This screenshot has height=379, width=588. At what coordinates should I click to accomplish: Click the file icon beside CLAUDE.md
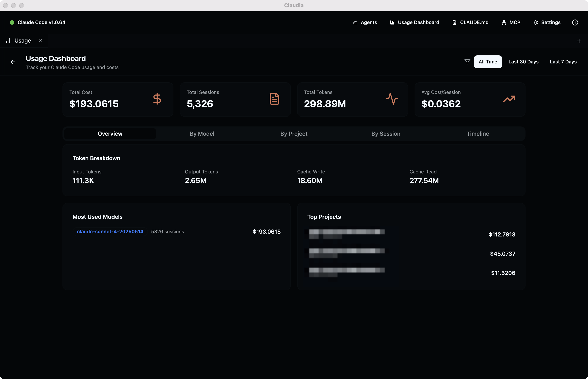(455, 22)
